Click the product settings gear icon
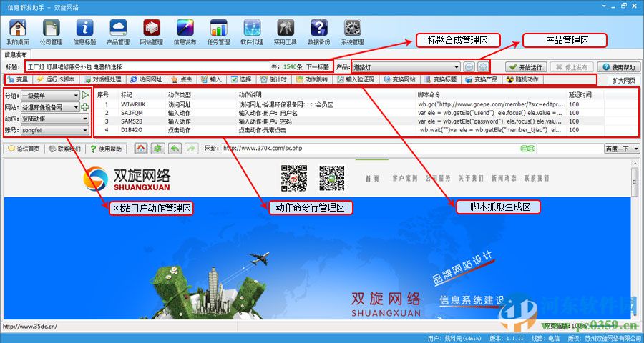644x343 pixels. click(483, 67)
